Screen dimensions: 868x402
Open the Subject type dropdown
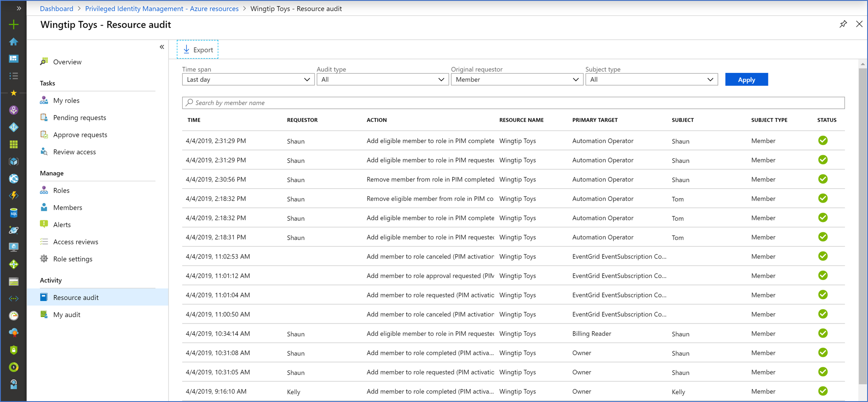pos(651,79)
